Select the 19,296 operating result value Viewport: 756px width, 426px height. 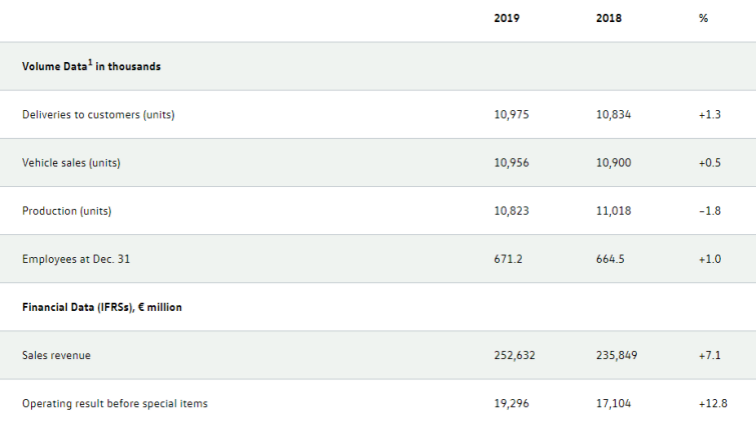click(x=511, y=403)
